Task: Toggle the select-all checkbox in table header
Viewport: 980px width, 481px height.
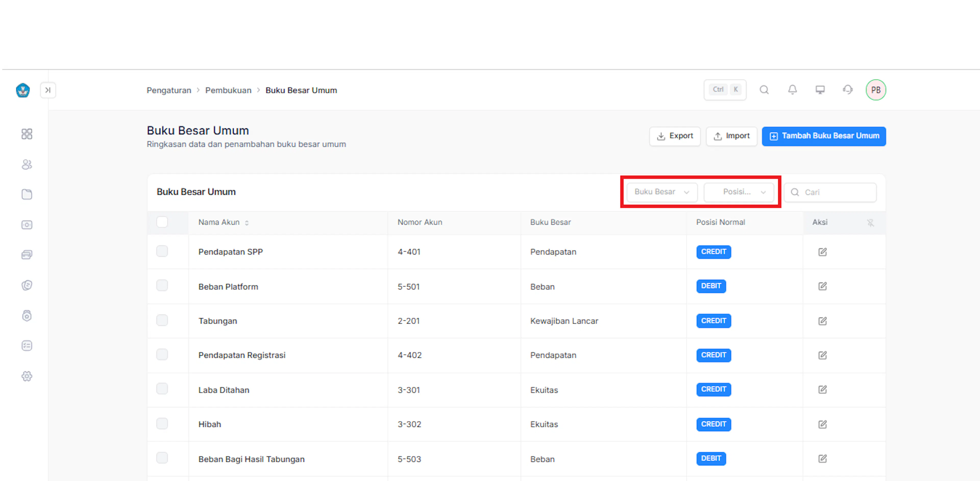Action: [162, 222]
